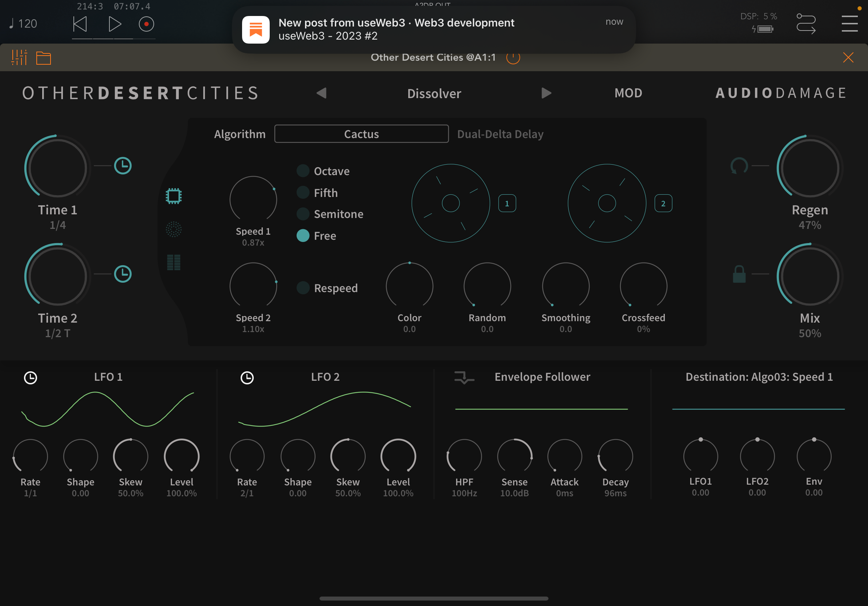Open the preset folder icon
This screenshot has height=606, width=868.
tap(44, 58)
